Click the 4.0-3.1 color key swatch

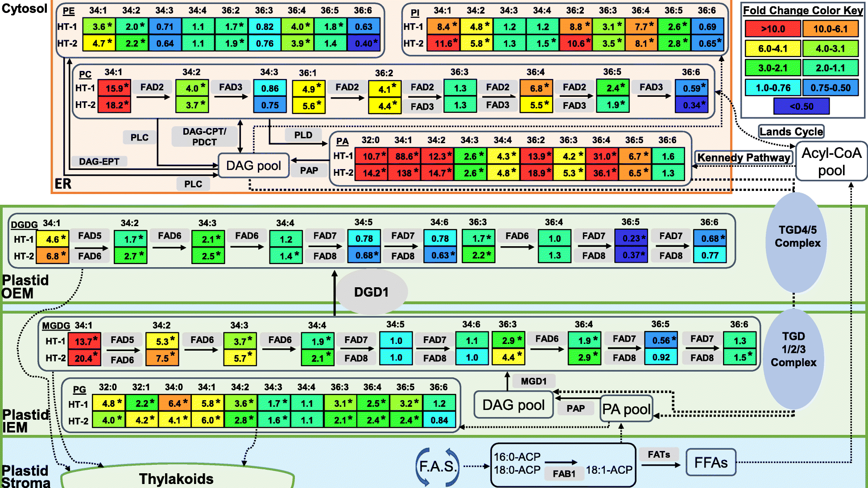click(x=830, y=49)
